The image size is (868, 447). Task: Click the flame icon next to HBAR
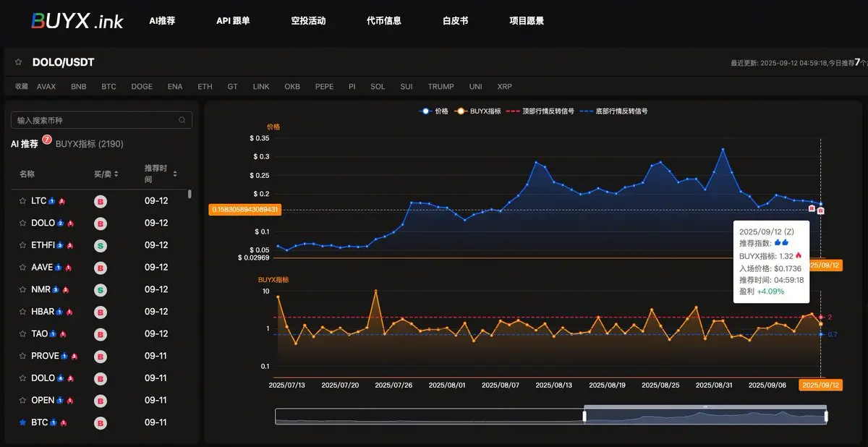pos(69,312)
